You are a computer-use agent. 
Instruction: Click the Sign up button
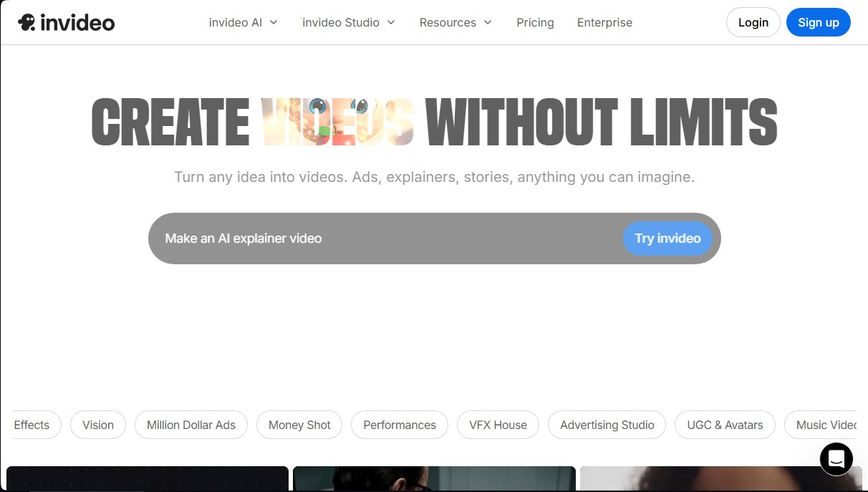pyautogui.click(x=818, y=22)
